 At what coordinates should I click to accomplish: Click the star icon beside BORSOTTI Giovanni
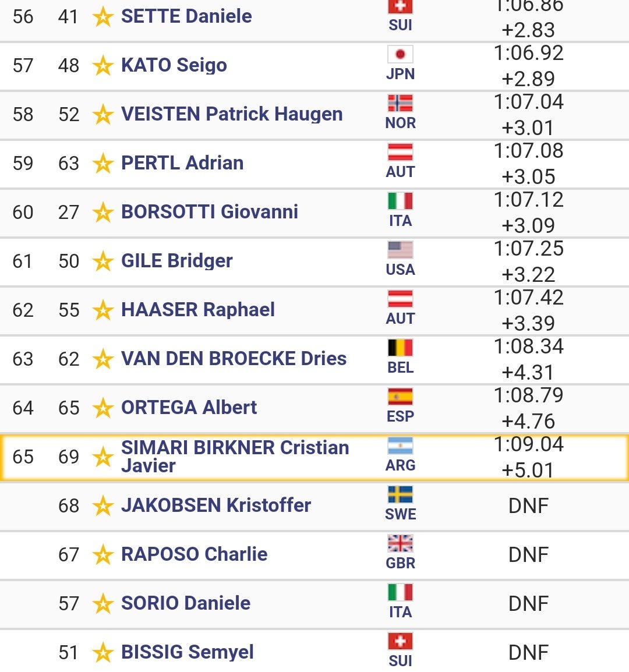click(x=103, y=213)
